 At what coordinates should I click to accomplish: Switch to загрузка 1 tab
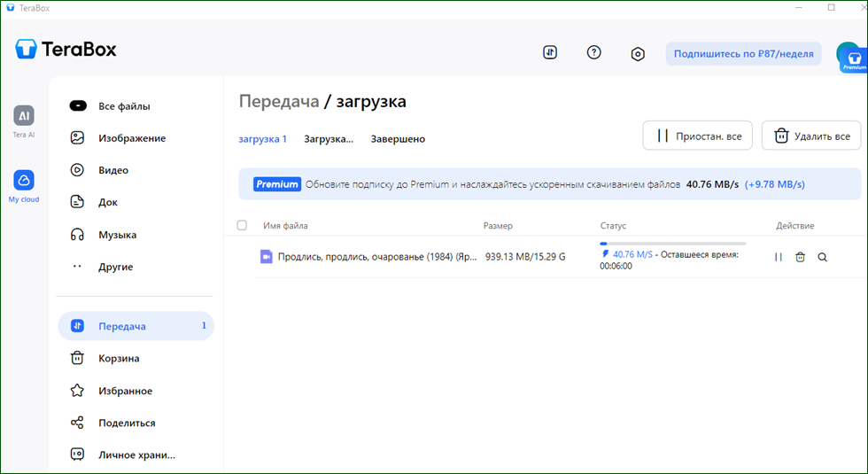[x=262, y=139]
